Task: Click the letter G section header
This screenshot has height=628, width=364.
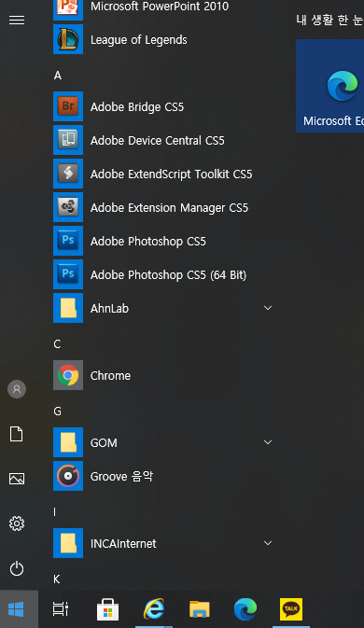Action: (x=58, y=412)
